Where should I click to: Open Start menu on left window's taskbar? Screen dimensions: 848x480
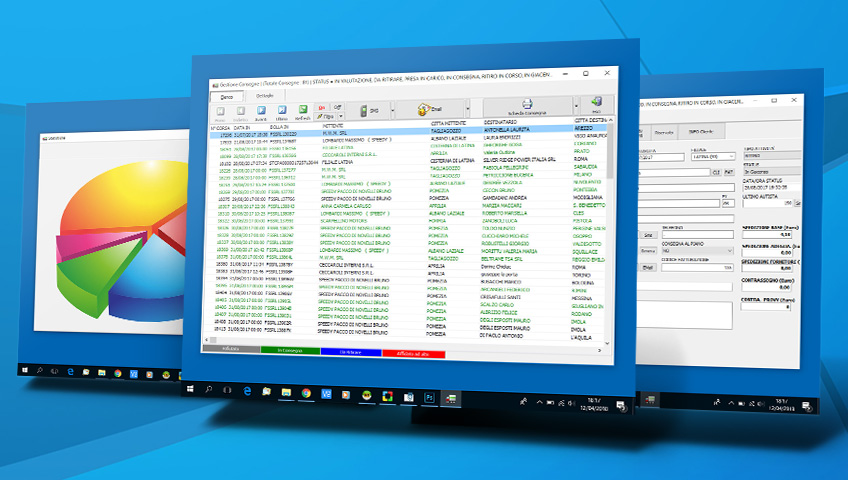click(x=24, y=370)
